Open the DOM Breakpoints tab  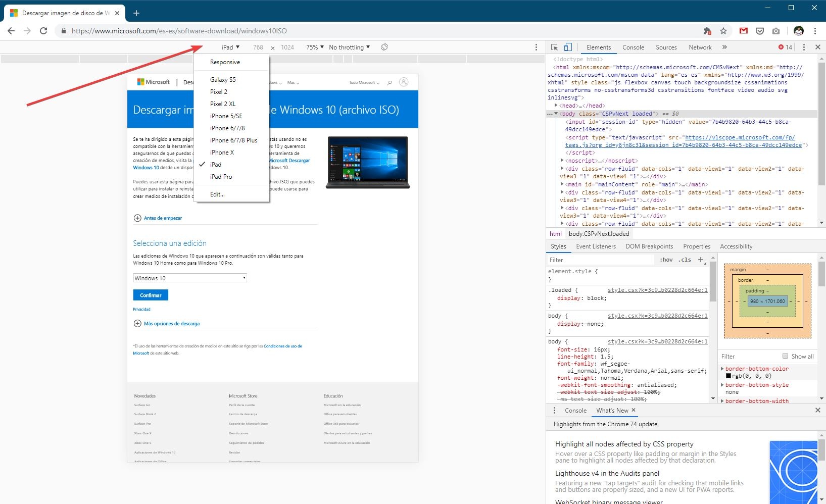tap(649, 246)
